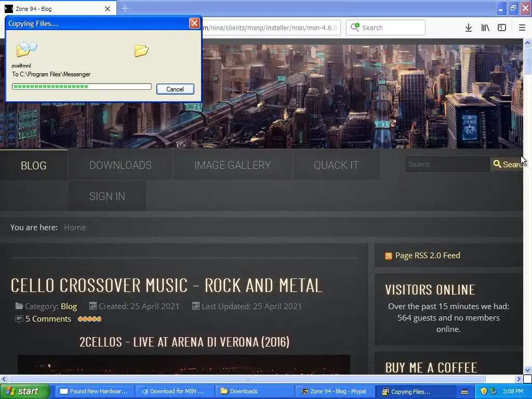Click the 2Cellos video thumbnail
Viewport: 532px width, 399px height.
pos(184,365)
